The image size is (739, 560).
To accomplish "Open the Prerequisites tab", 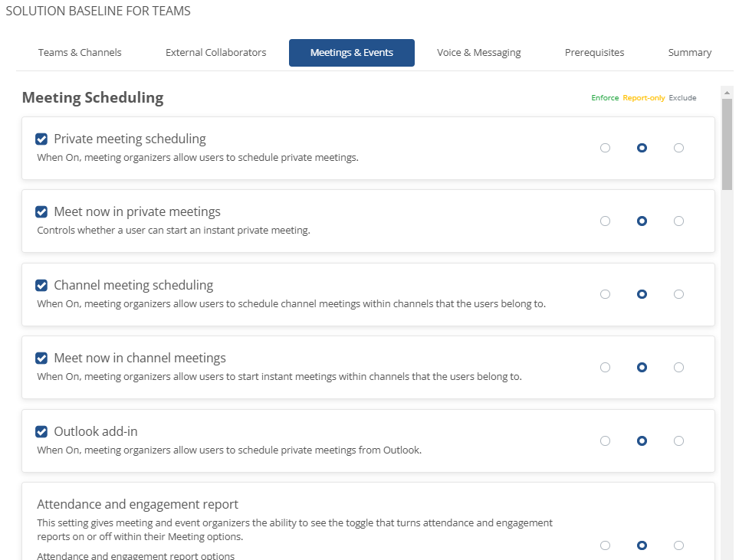I will pyautogui.click(x=594, y=53).
